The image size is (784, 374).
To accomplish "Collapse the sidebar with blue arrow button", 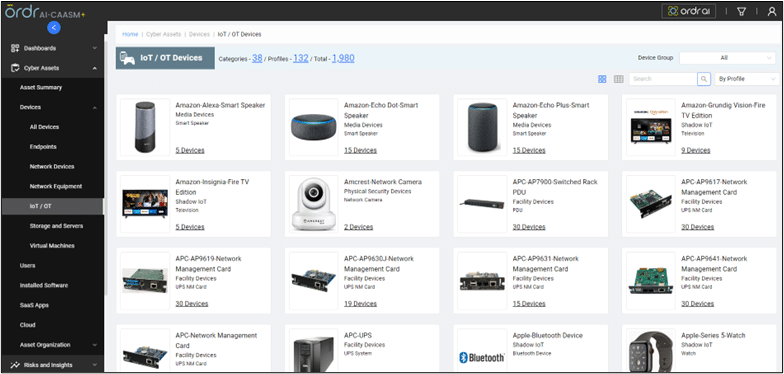I will [54, 28].
